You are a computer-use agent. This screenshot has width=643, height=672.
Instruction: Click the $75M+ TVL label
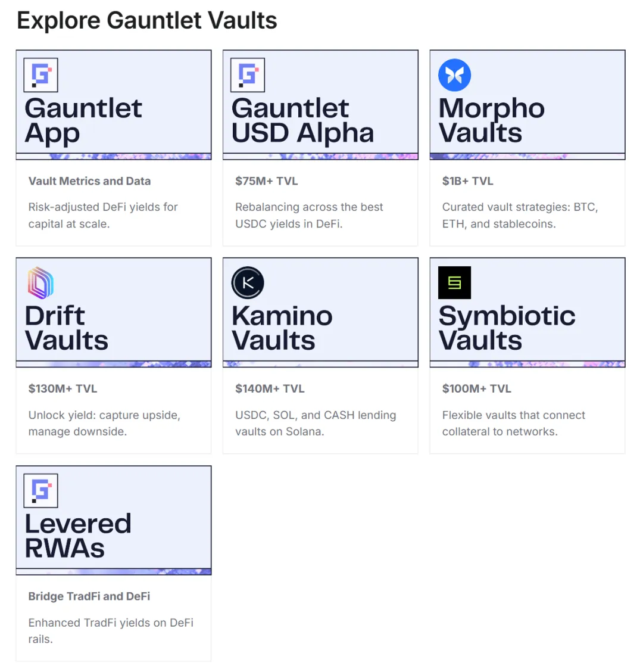[266, 181]
